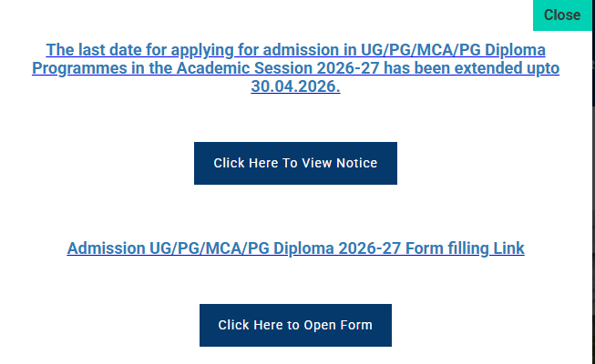
Task: Click the 'Click Here To View Notice' button
Action: pos(295,163)
